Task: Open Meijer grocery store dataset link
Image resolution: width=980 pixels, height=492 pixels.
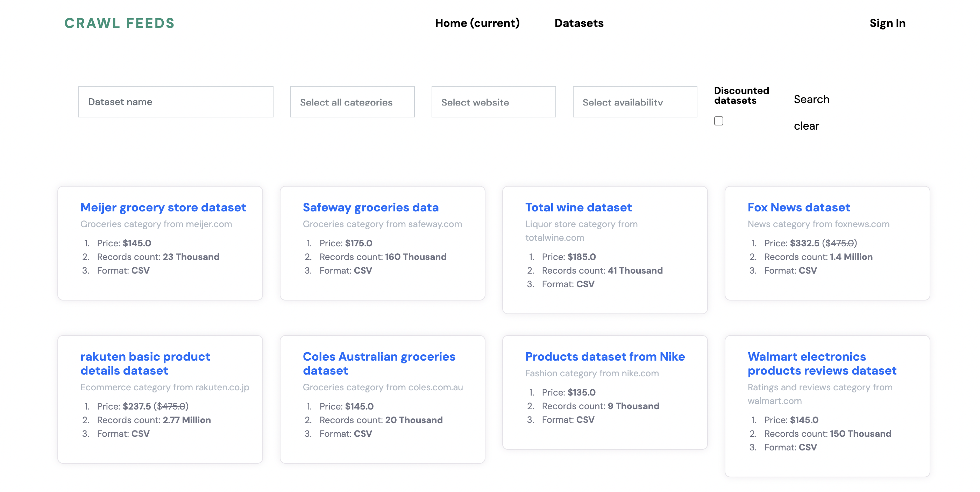Action: coord(163,207)
